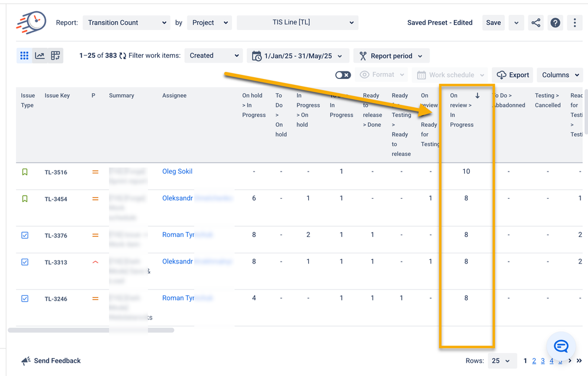Click the Summary column header

tap(121, 95)
